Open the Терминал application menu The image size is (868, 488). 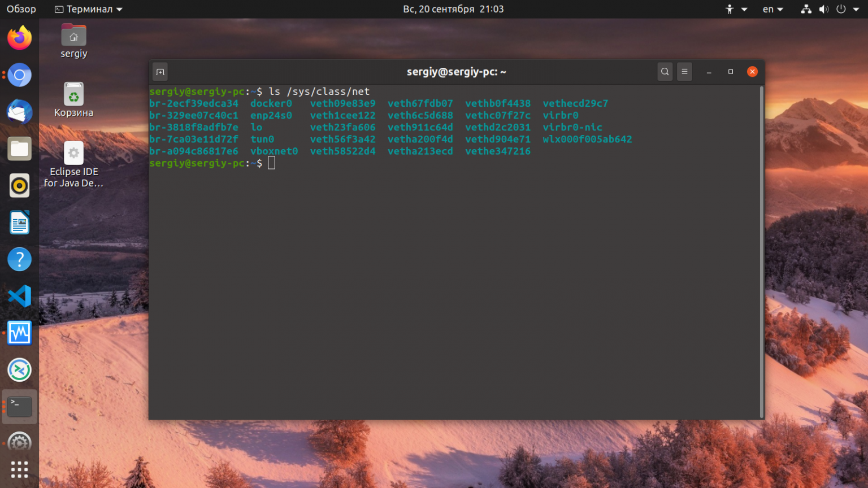[x=88, y=9]
